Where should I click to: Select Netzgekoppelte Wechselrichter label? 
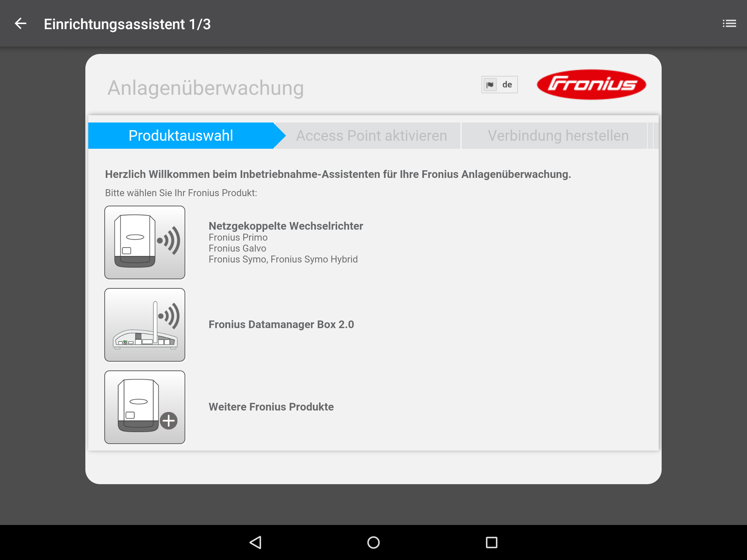coord(286,226)
